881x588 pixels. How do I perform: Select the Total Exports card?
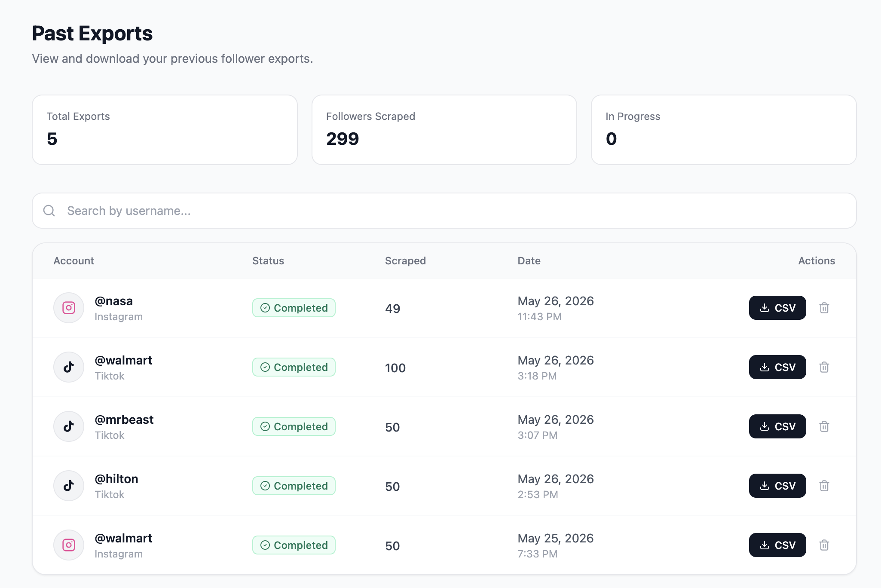pos(165,130)
